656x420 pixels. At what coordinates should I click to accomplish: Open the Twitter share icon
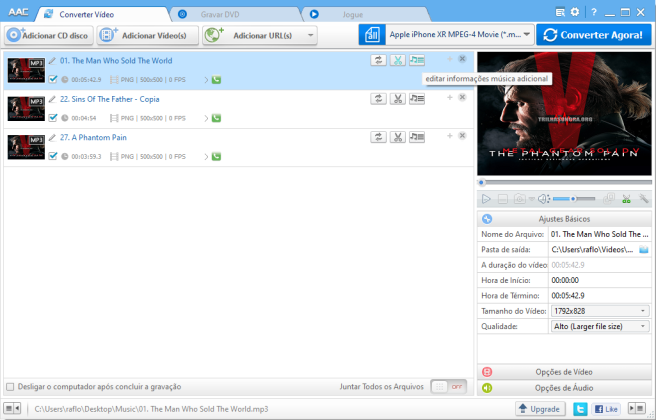point(580,409)
